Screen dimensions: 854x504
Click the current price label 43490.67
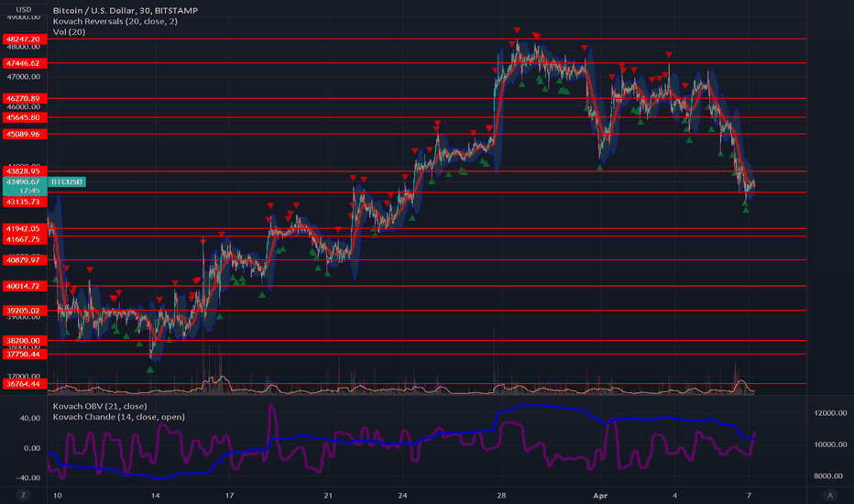[25, 182]
